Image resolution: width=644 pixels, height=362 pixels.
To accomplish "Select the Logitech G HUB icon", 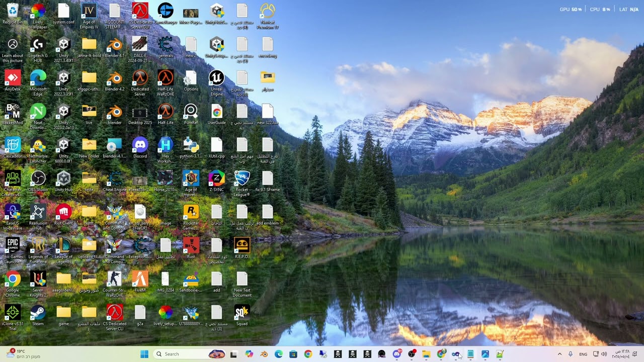I will point(38,50).
